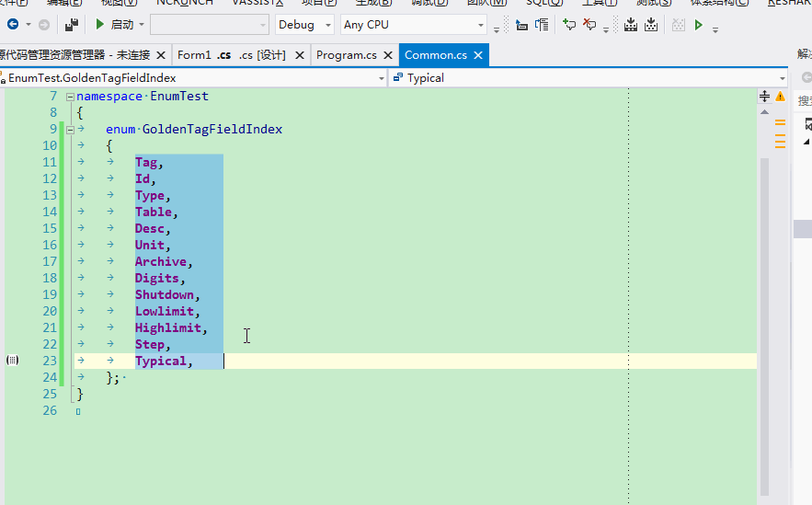
Task: Open the Typical member navigation dropdown
Action: [x=782, y=78]
